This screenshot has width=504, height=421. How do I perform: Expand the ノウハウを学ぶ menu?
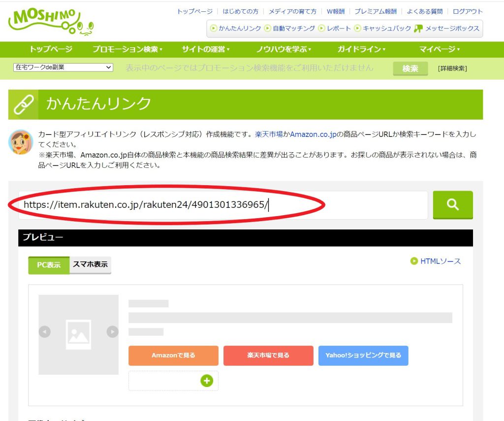(283, 49)
